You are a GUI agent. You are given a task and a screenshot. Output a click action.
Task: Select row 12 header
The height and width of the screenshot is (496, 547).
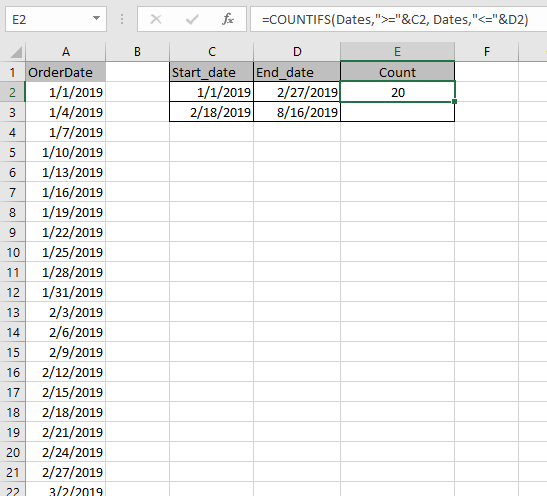[13, 292]
